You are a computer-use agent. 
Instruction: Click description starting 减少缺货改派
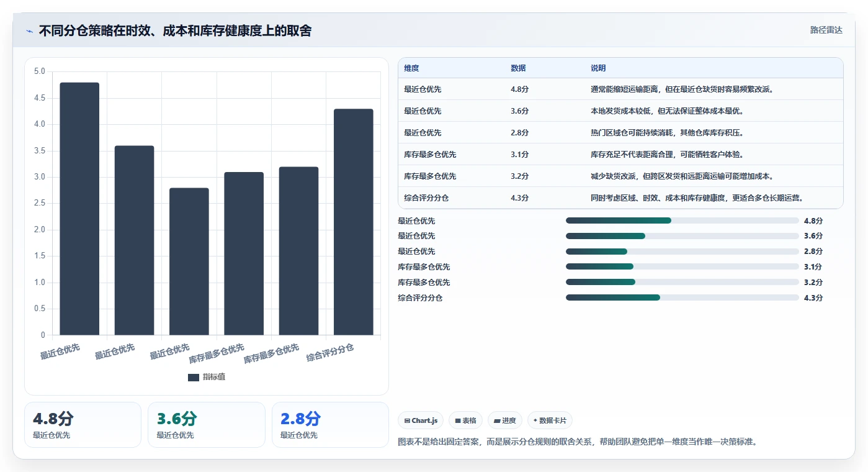click(681, 176)
